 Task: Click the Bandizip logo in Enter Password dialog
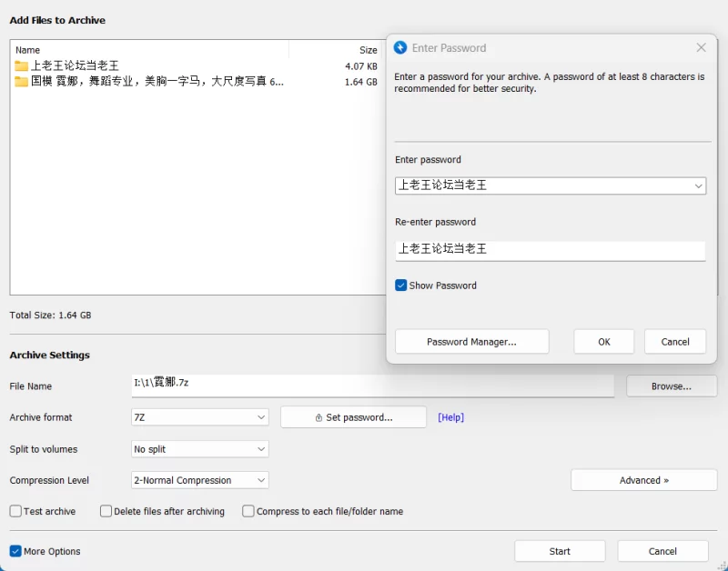coord(400,48)
